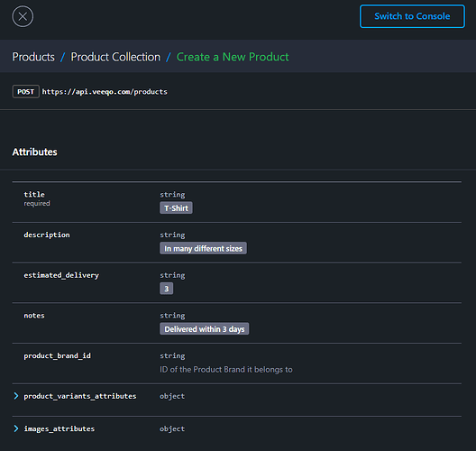
Task: Click the POST method badge
Action: tap(26, 92)
